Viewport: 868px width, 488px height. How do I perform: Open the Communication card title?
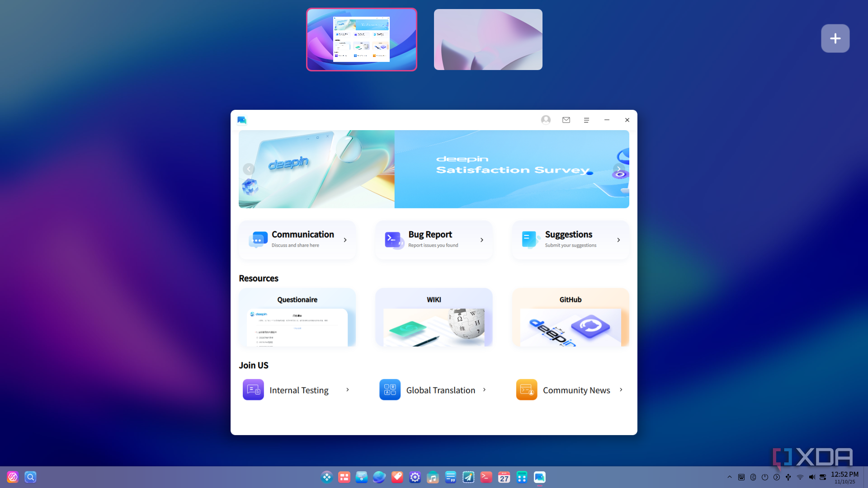point(303,235)
